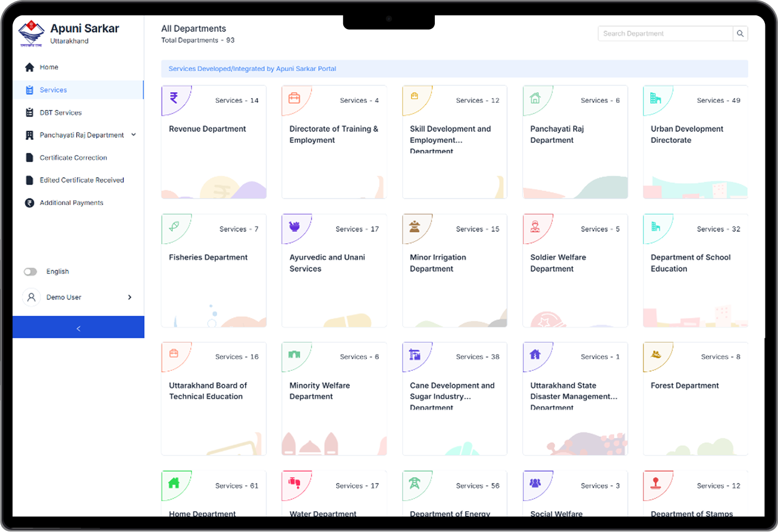The height and width of the screenshot is (532, 778).
Task: Click the Total Departments - 93 text
Action: tap(198, 40)
